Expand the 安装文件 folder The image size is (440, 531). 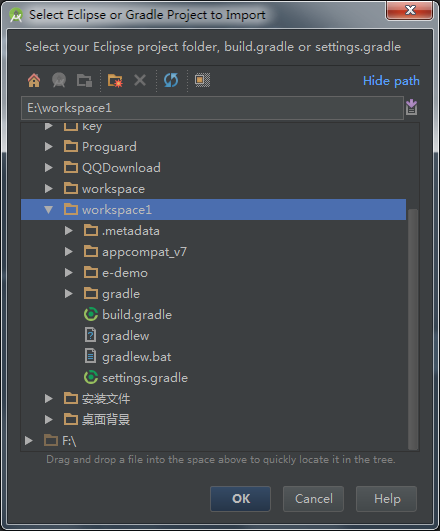tap(49, 399)
